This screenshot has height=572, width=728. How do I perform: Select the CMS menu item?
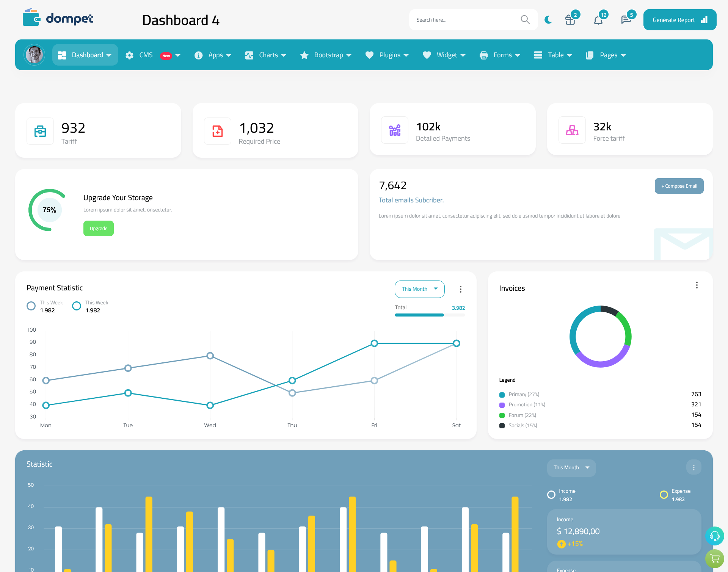pyautogui.click(x=152, y=55)
